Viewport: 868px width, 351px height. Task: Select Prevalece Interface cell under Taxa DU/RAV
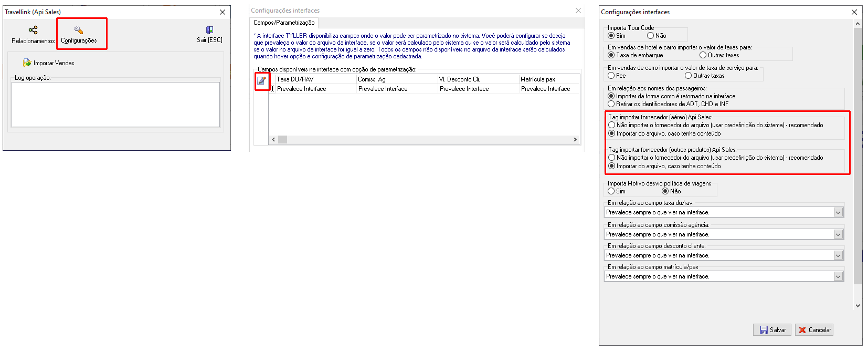(x=315, y=89)
